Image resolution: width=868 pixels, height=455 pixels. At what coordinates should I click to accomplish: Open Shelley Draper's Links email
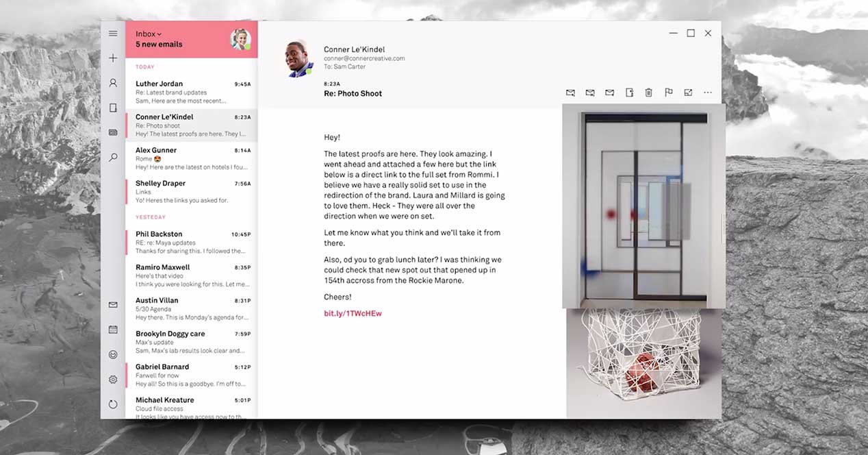[192, 192]
